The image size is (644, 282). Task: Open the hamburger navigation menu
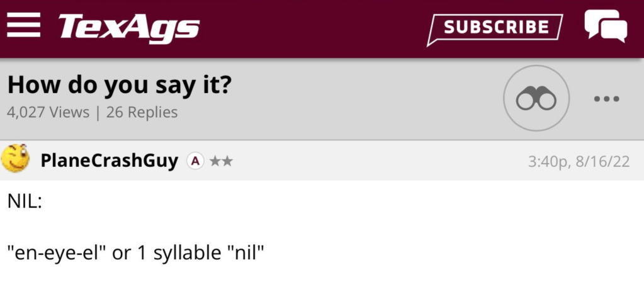click(24, 26)
